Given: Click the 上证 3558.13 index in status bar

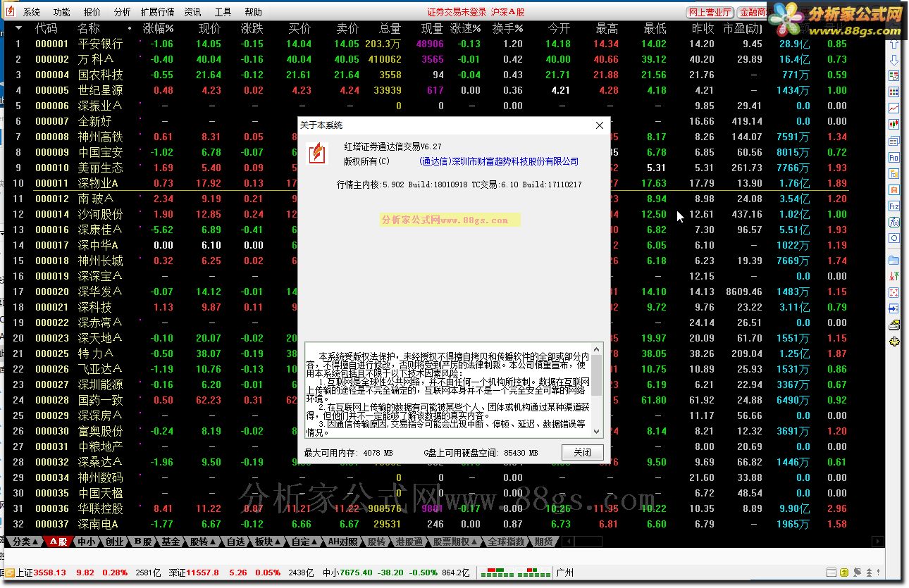Looking at the screenshot, I should tap(41, 573).
